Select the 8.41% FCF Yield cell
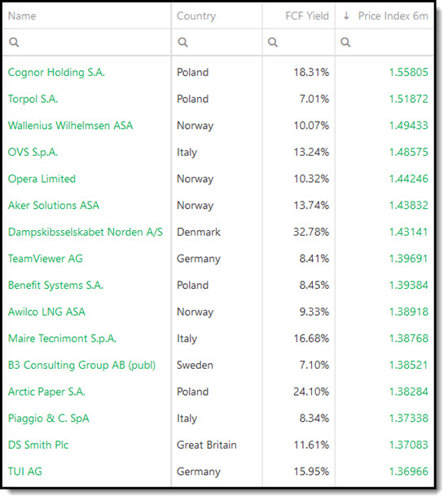Viewport: 448px width, 500px height. point(314,259)
